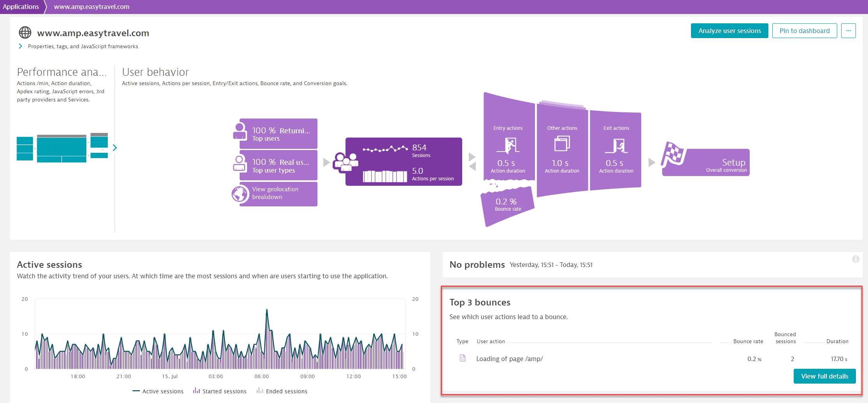
Task: Go to Applications breadcrumb
Action: pyautogui.click(x=21, y=7)
